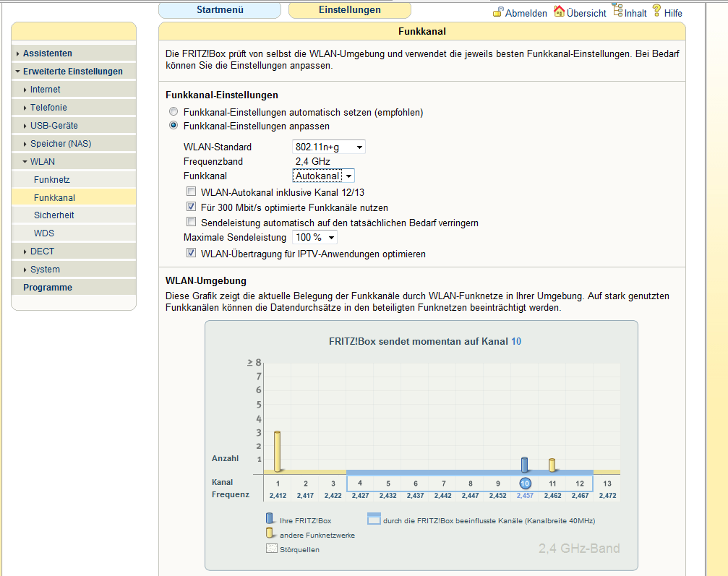Click the Inhalt tree icon
Viewport: 728px width, 576px height.
[x=617, y=9]
